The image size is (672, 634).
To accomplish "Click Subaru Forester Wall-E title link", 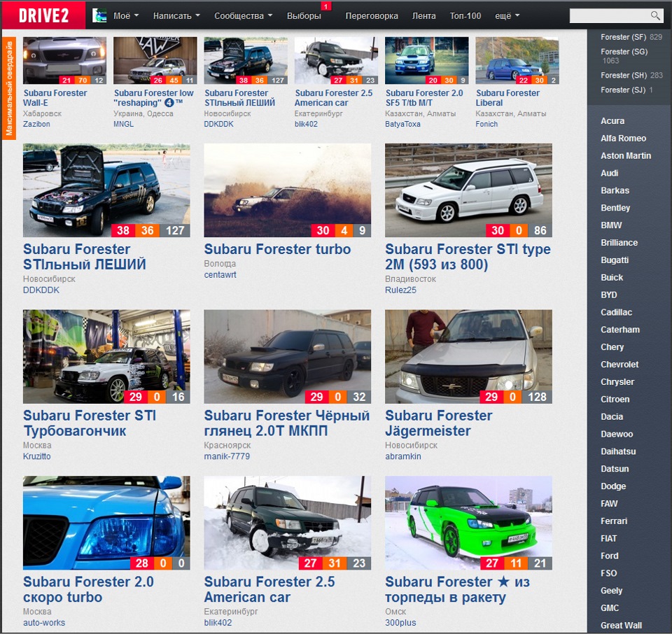I will click(55, 98).
